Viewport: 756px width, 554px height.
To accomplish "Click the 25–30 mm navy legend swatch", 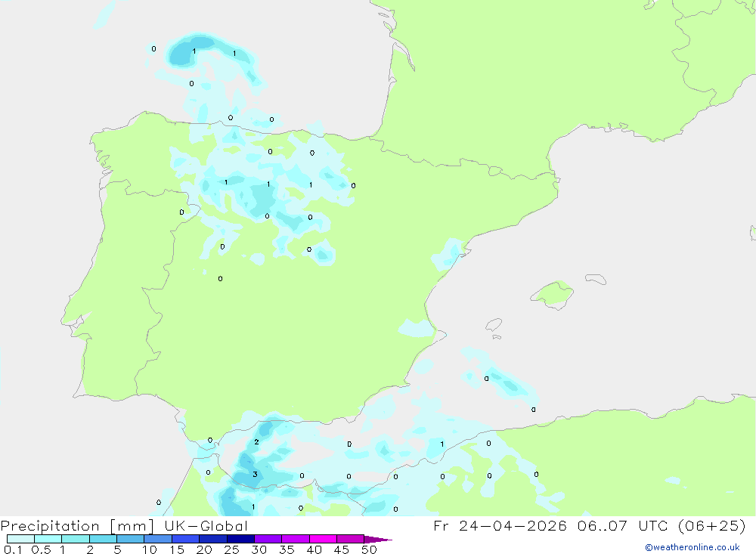I will (x=240, y=539).
